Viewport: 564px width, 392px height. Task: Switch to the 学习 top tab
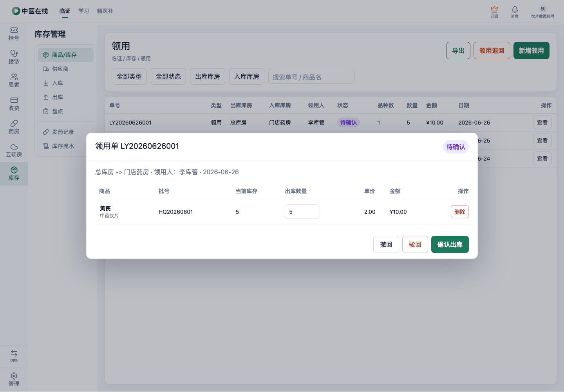coord(84,11)
